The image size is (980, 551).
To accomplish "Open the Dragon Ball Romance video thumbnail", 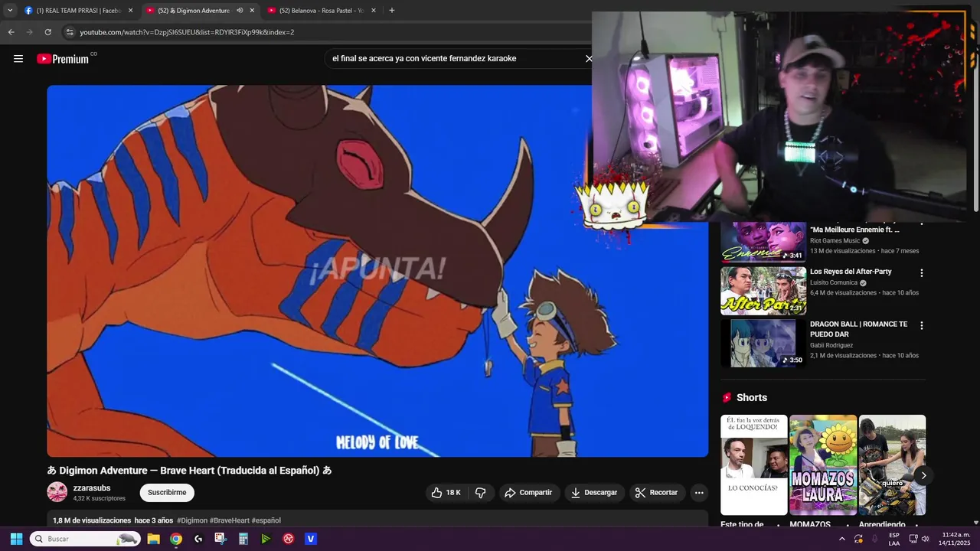I will pyautogui.click(x=763, y=343).
